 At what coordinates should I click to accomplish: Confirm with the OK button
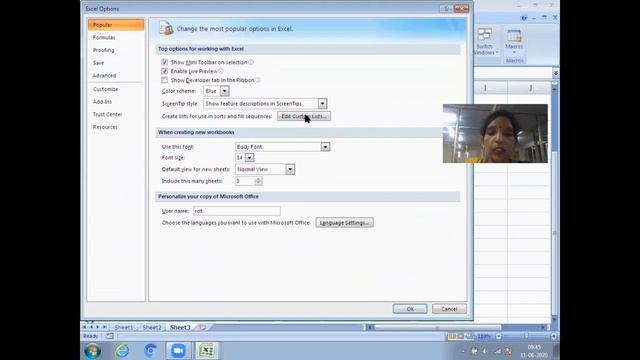click(410, 309)
